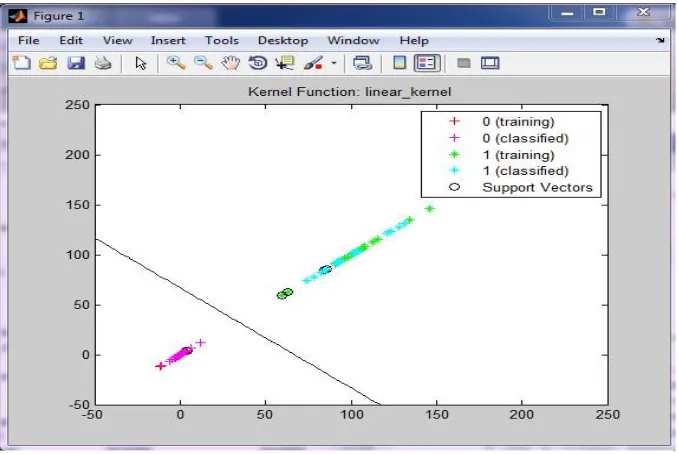Viewport: 678px width, 454px height.
Task: Click the New Figure icon
Action: click(22, 63)
